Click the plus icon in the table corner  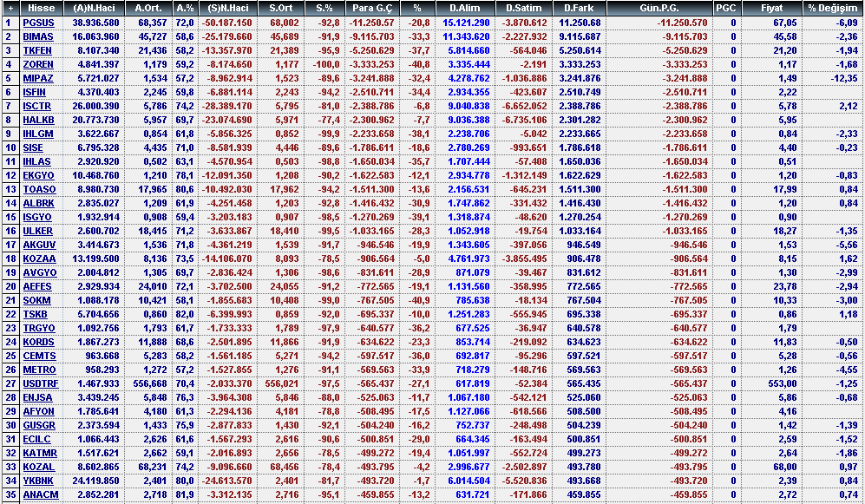(x=10, y=7)
